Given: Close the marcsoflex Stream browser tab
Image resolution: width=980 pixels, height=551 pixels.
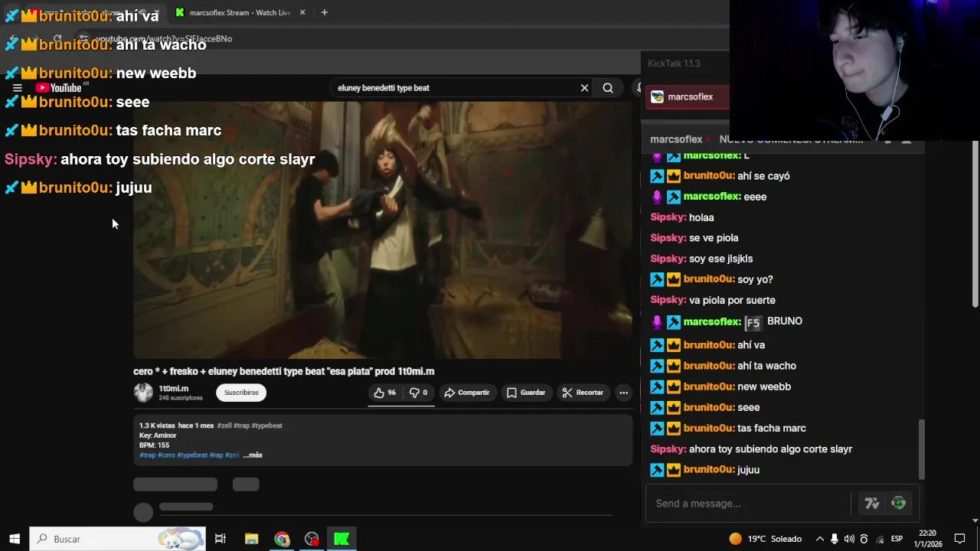Looking at the screenshot, I should [302, 12].
